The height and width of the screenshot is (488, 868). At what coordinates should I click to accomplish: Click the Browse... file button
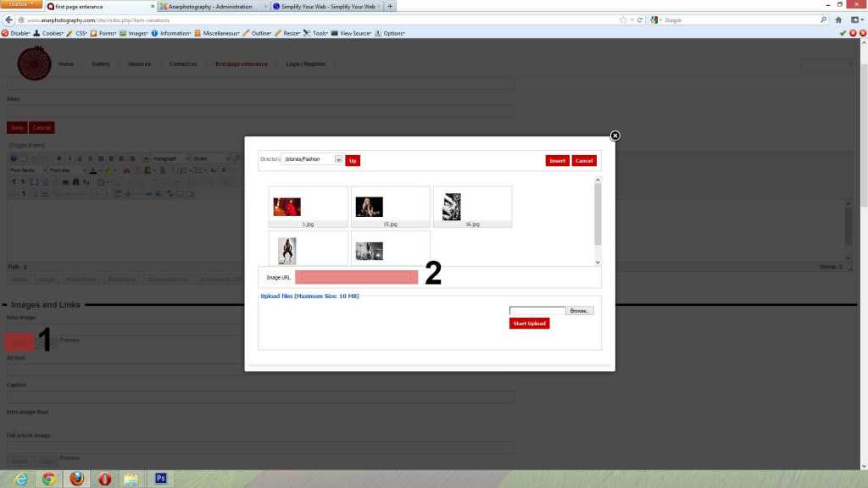pyautogui.click(x=580, y=311)
